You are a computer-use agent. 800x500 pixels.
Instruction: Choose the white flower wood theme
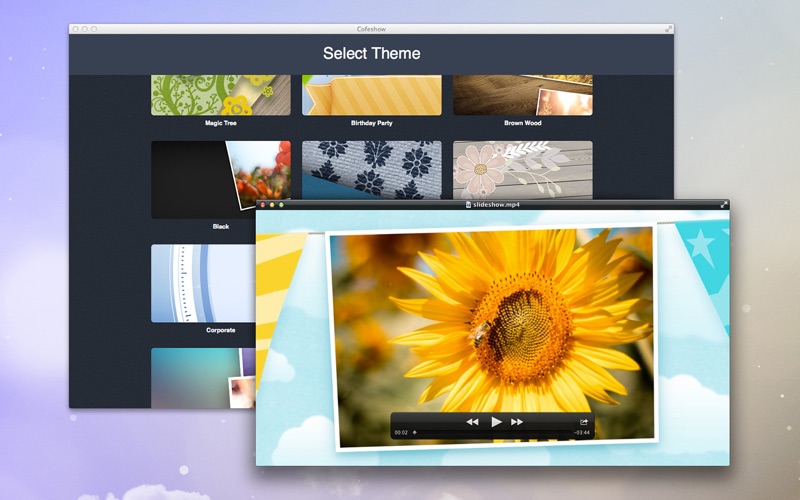[522, 168]
